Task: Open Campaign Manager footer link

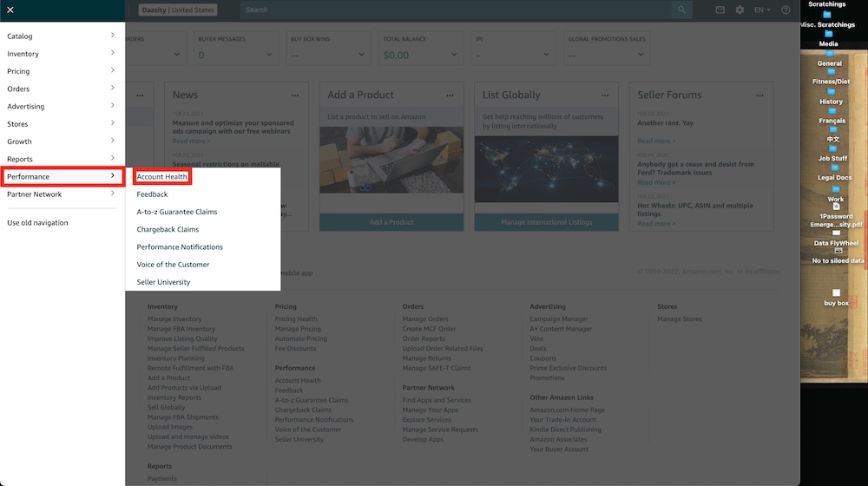Action: tap(558, 319)
